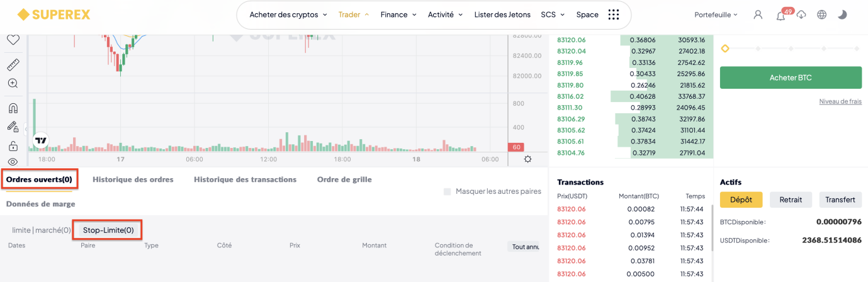The width and height of the screenshot is (868, 282).
Task: Click order book price 83116.02
Action: (x=570, y=96)
